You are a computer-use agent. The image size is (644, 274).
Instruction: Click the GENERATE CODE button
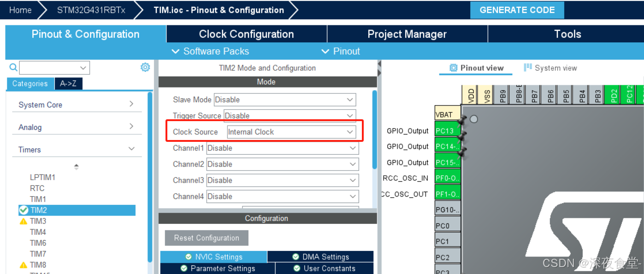tap(517, 10)
